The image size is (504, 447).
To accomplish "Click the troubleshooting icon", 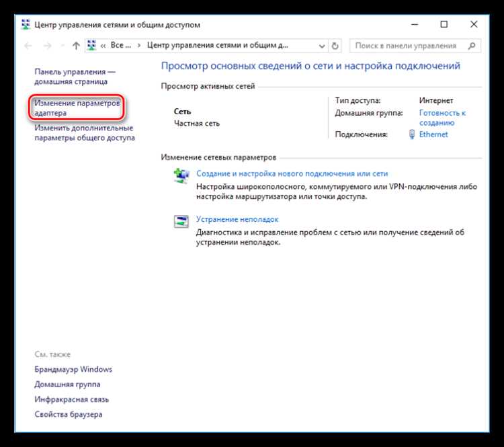I will (181, 222).
